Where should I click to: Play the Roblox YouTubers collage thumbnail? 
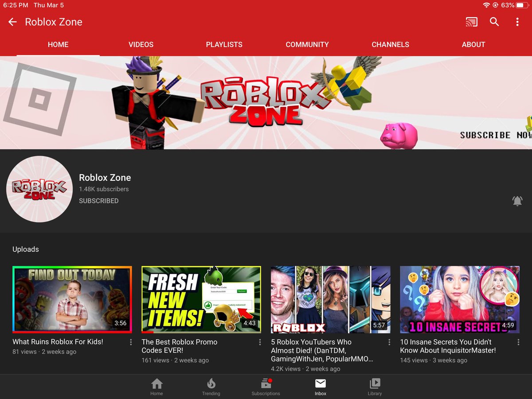(x=331, y=299)
